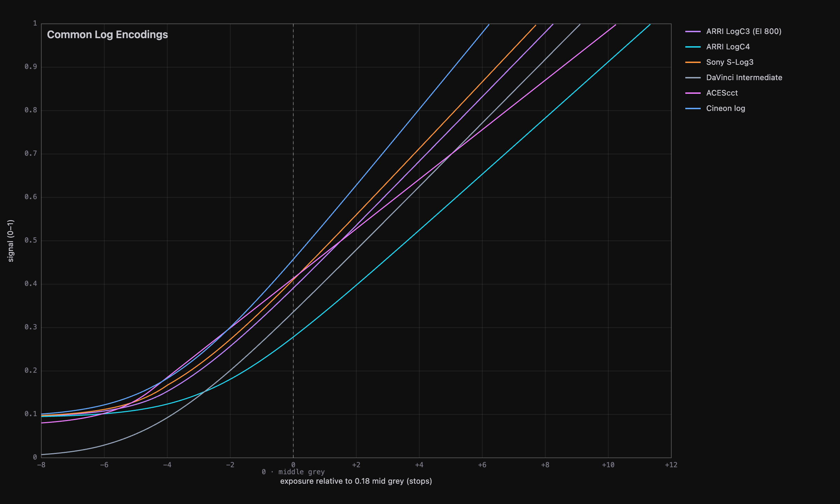Toggle Sony S-Log3 legend entry
This screenshot has height=504, width=840.
[x=719, y=62]
